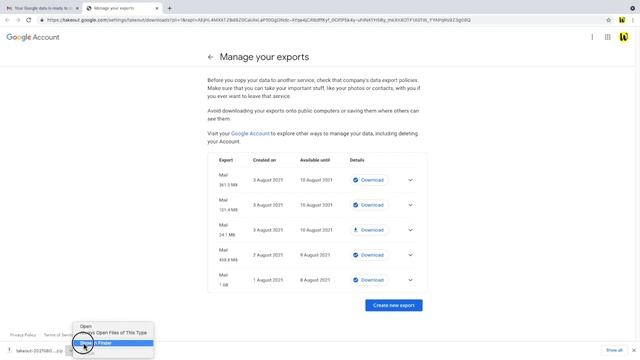Open the takeout zip download item

pyautogui.click(x=36, y=351)
